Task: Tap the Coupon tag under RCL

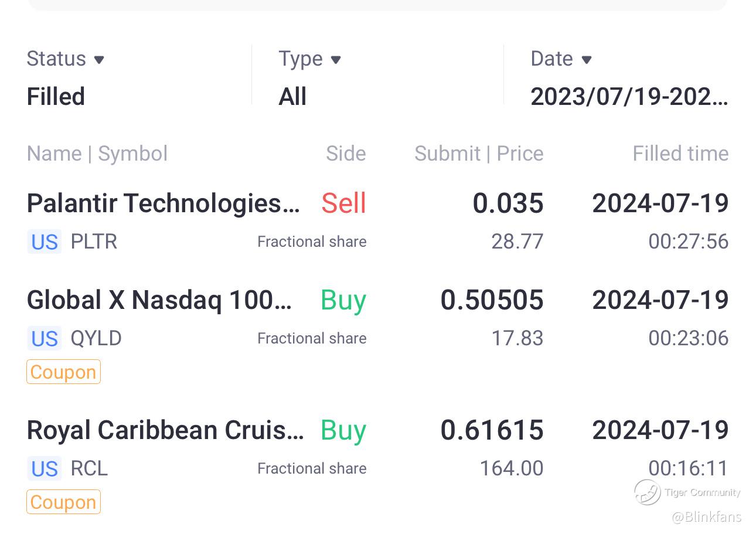Action: click(63, 502)
